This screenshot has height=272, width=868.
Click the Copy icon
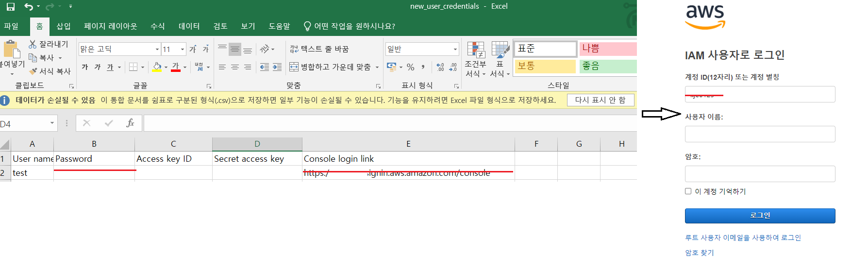point(33,58)
